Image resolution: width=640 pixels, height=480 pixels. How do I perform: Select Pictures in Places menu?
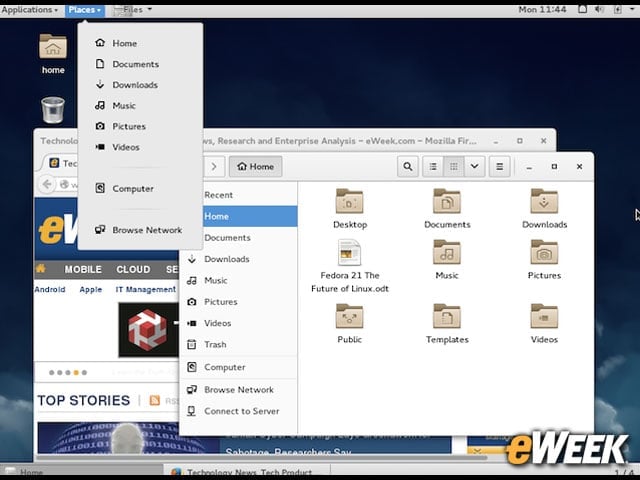[x=129, y=126]
